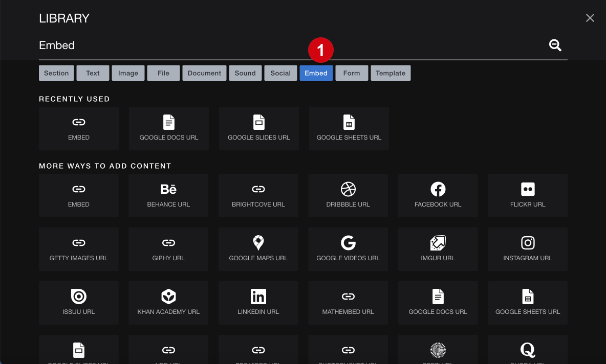Switch to the Document filter tab
Viewport: 606px width, 364px height.
click(x=204, y=73)
